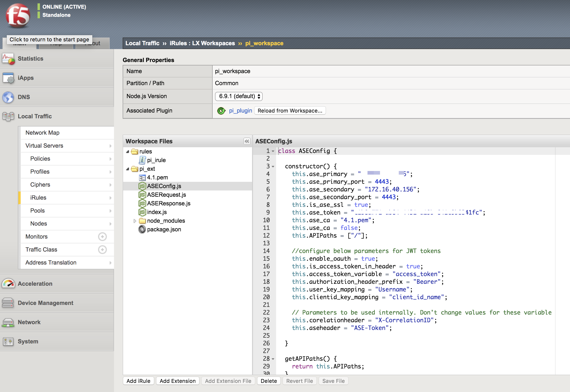570x392 pixels.
Task: Click the iApps icon in sidebar
Action: [x=8, y=78]
